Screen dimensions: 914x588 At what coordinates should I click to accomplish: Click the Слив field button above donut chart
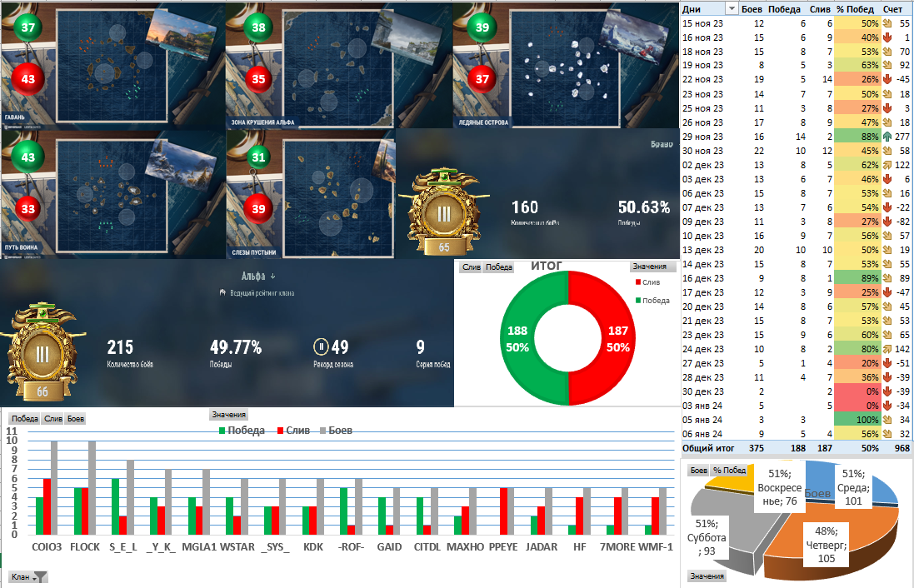coord(471,267)
